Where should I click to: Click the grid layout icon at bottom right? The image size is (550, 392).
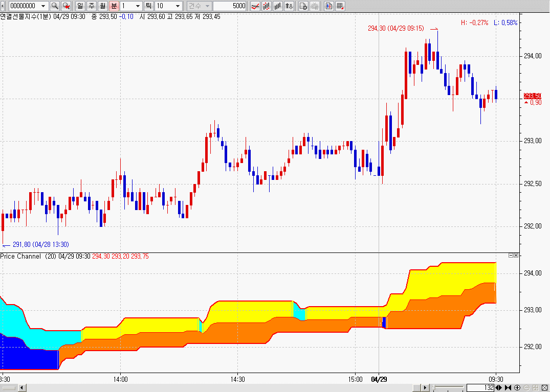pyautogui.click(x=536, y=387)
